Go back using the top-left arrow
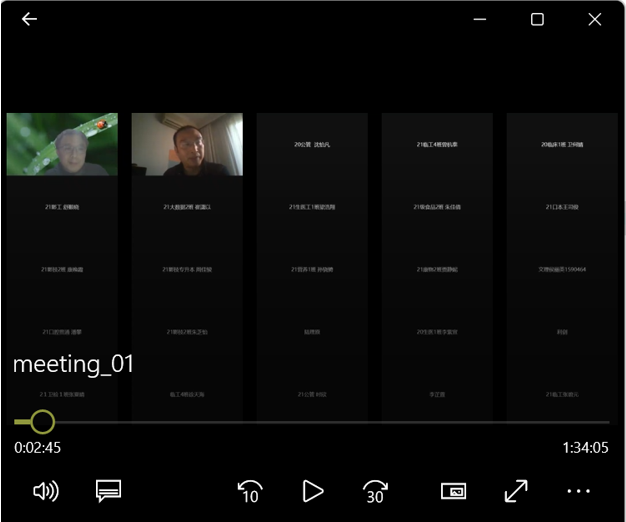The image size is (626, 522). 29,19
